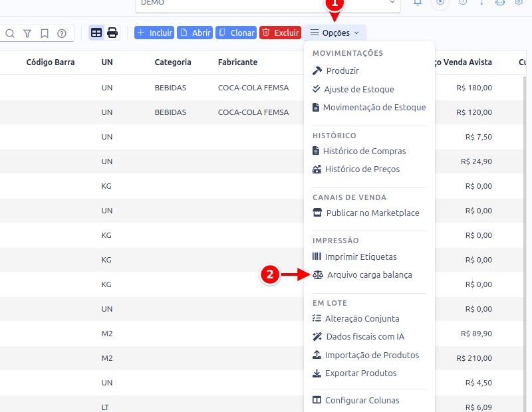Click the magic wand icon beside Dados fiscais
Viewport: 532px width, 412px height.
pyautogui.click(x=317, y=336)
